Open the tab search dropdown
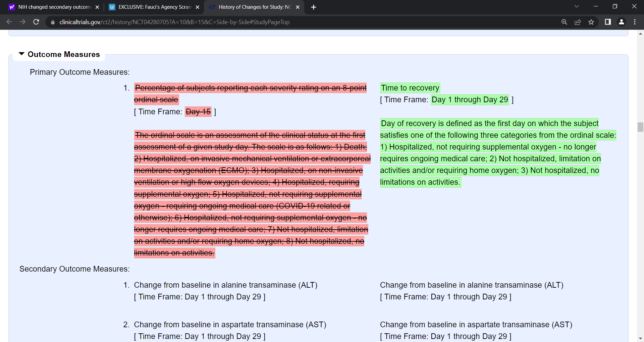644x342 pixels. (x=577, y=6)
